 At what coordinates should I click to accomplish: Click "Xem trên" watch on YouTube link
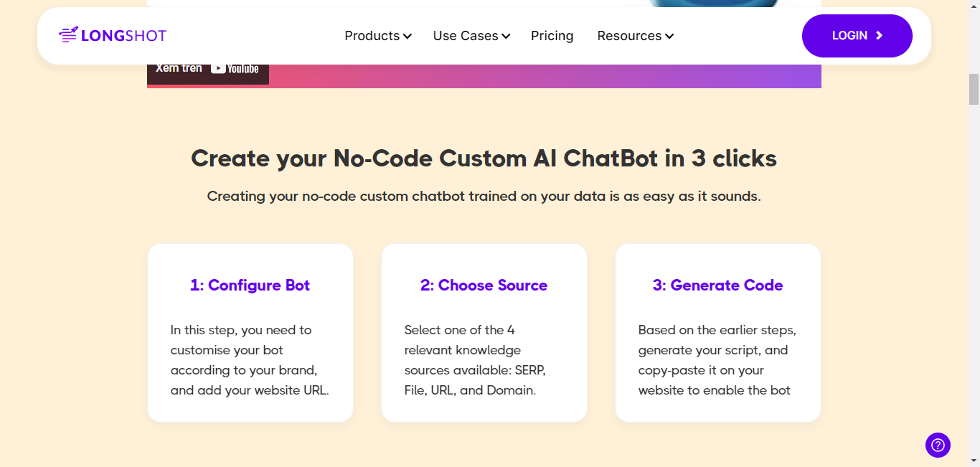point(208,68)
